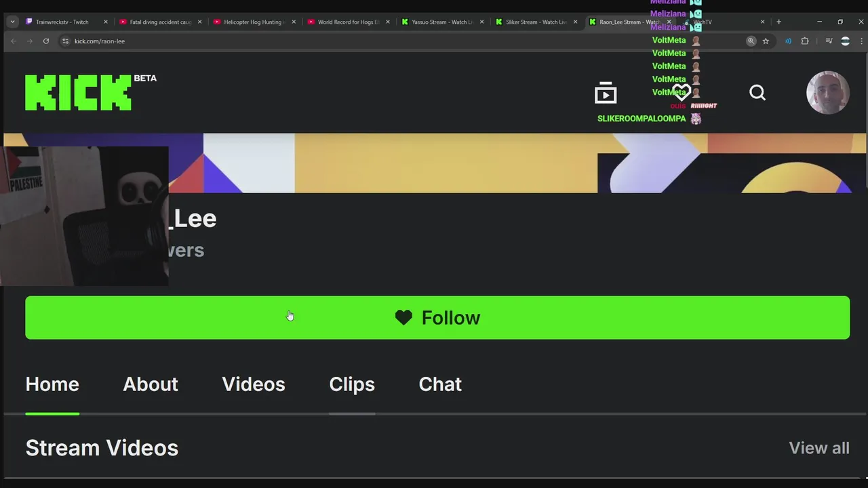Close the Yassuo Stream tab

coord(481,22)
